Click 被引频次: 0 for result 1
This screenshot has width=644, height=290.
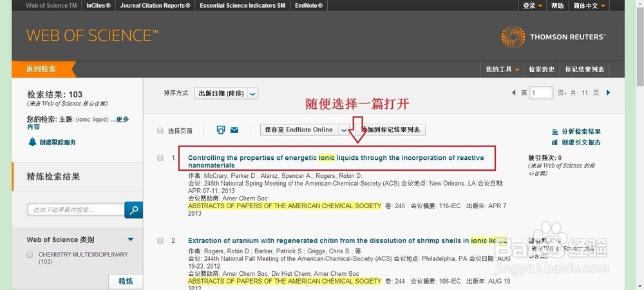(x=545, y=158)
